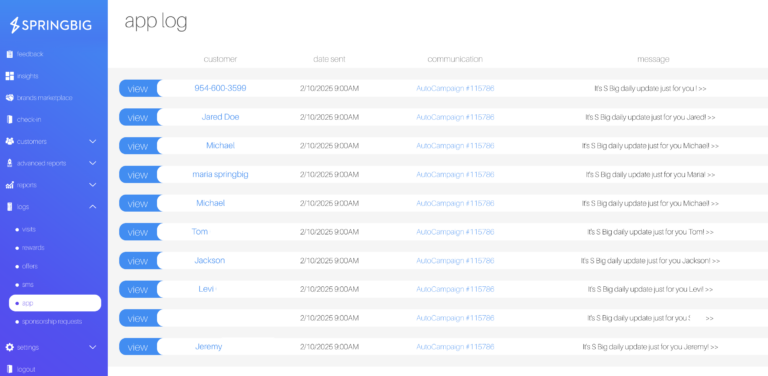Screen dimensions: 768x376
Task: Click the advanced reports icon
Action: (x=9, y=163)
